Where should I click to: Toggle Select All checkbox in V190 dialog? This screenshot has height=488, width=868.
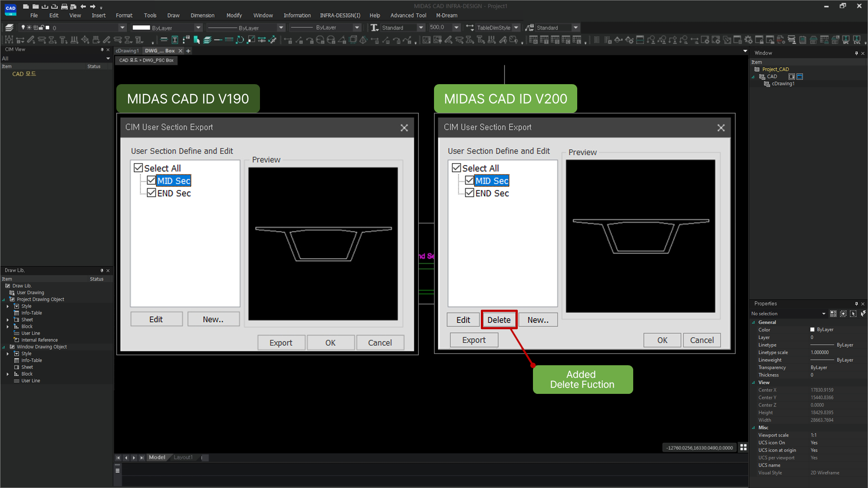pos(138,167)
